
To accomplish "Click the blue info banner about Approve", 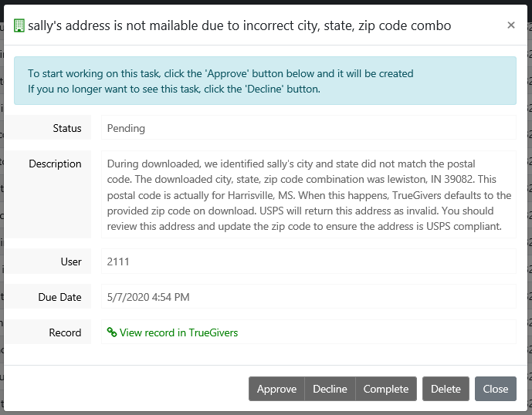I will [x=265, y=81].
